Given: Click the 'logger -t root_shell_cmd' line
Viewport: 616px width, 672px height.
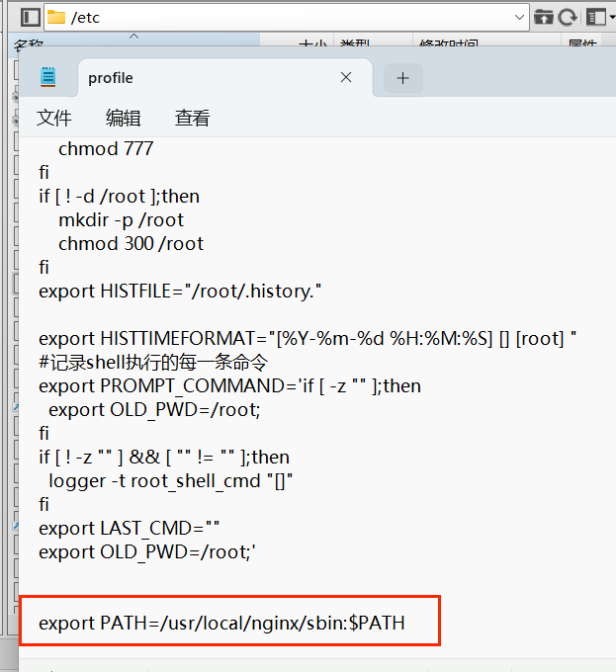Looking at the screenshot, I should tap(171, 481).
